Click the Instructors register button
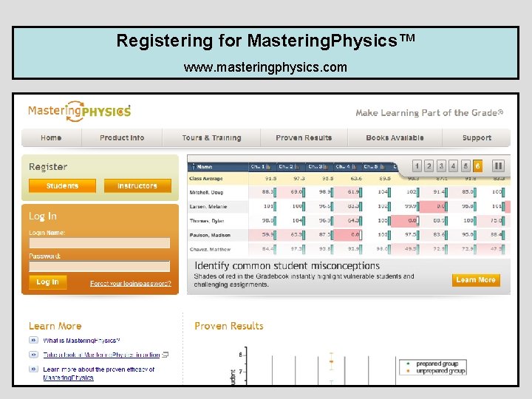Image resolution: width=532 pixels, height=399 pixels. click(137, 185)
